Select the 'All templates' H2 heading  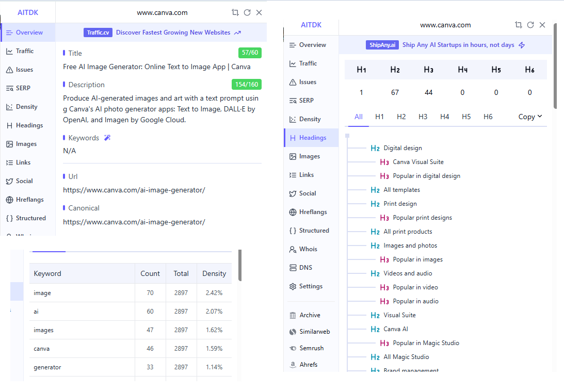point(395,190)
